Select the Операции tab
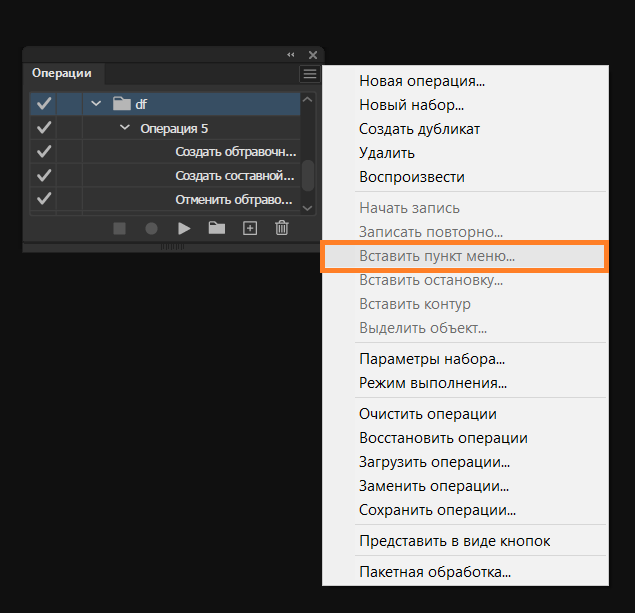The height and width of the screenshot is (613, 635). point(62,73)
